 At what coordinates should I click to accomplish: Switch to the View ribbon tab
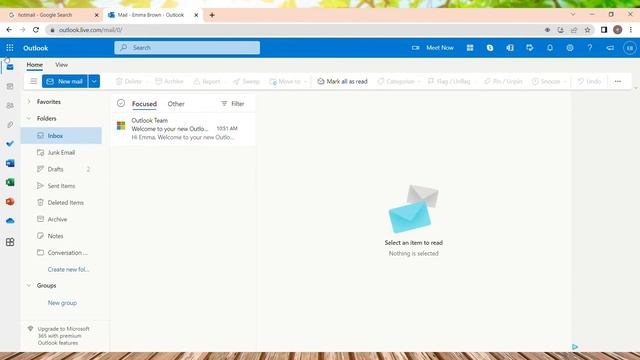[x=62, y=64]
